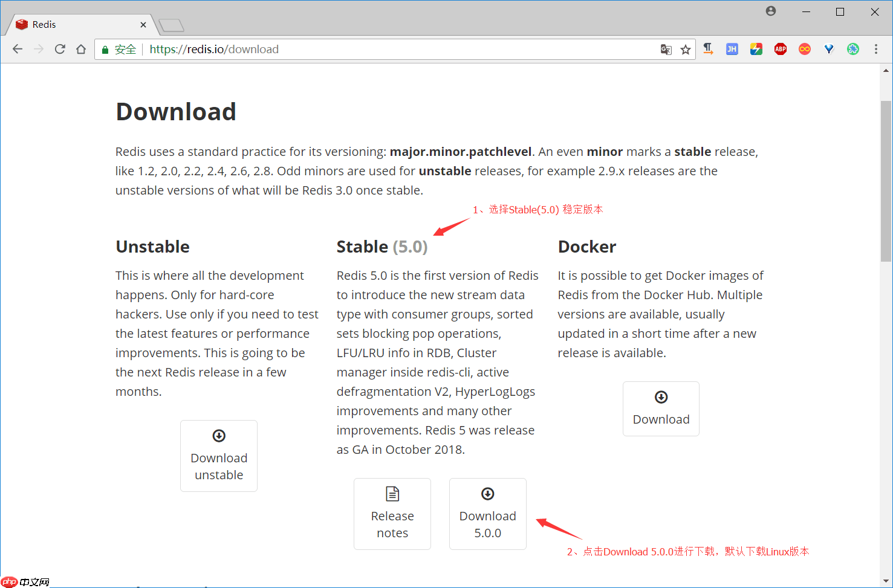Open the blue funnel extension icon
The image size is (893, 588).
pos(829,49)
